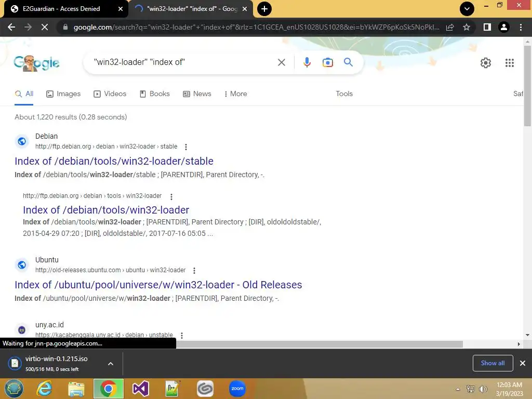Viewport: 532px width, 399px height.
Task: Open Google quick settings gear
Action: click(486, 63)
